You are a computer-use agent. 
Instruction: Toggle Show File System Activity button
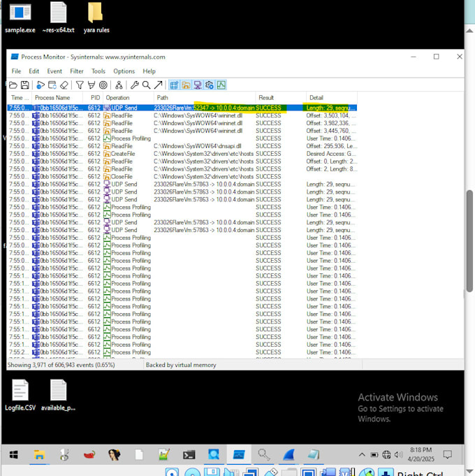[x=186, y=85]
